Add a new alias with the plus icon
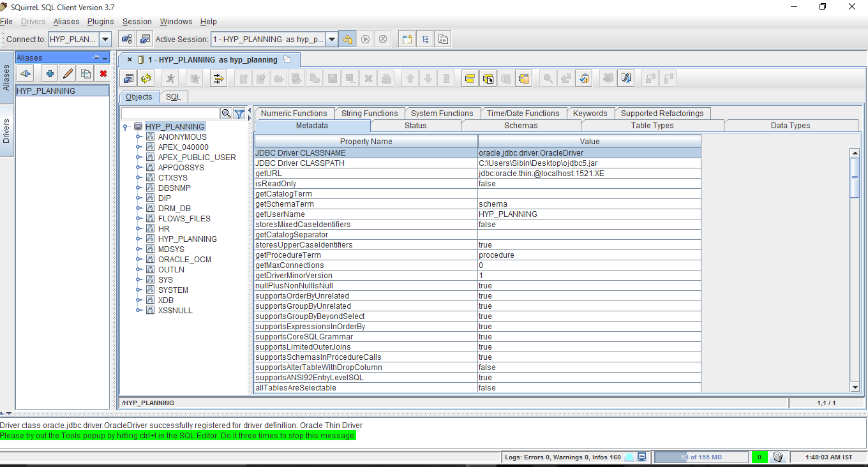This screenshot has height=467, width=868. [50, 73]
